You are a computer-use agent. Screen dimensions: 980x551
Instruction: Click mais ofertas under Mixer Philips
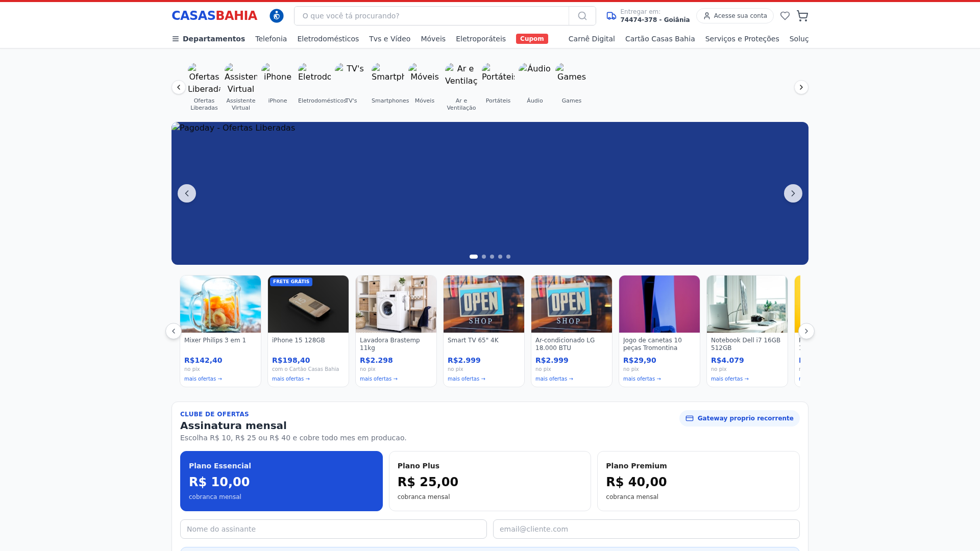(203, 379)
